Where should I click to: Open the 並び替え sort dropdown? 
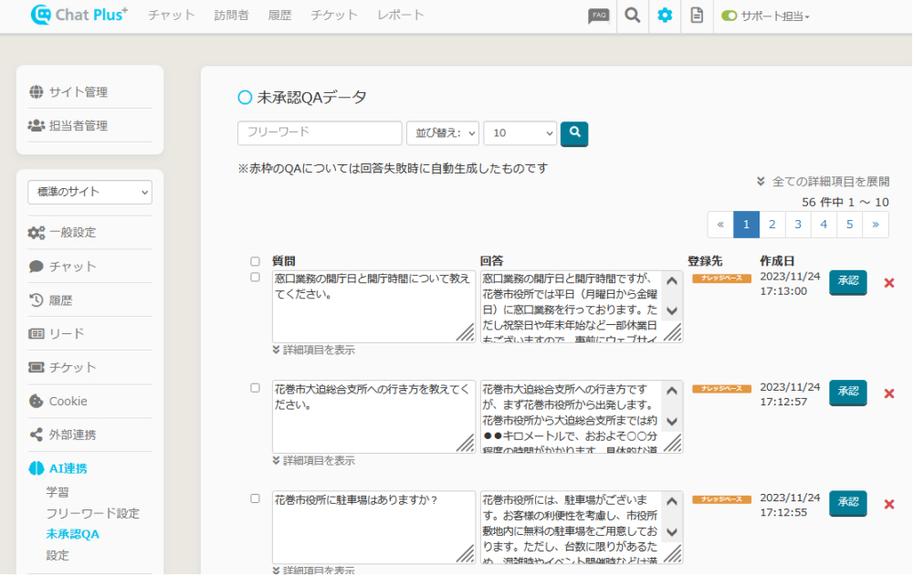coord(443,133)
